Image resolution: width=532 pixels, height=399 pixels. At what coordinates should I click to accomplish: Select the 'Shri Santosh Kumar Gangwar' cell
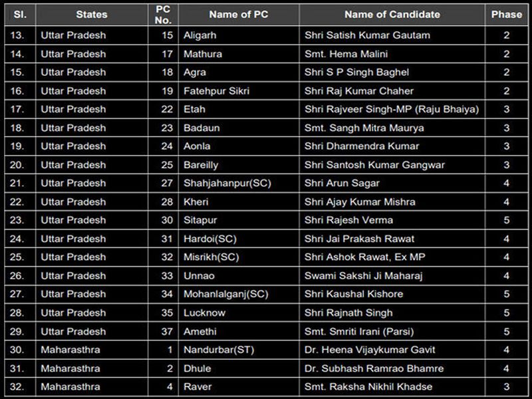coord(374,165)
